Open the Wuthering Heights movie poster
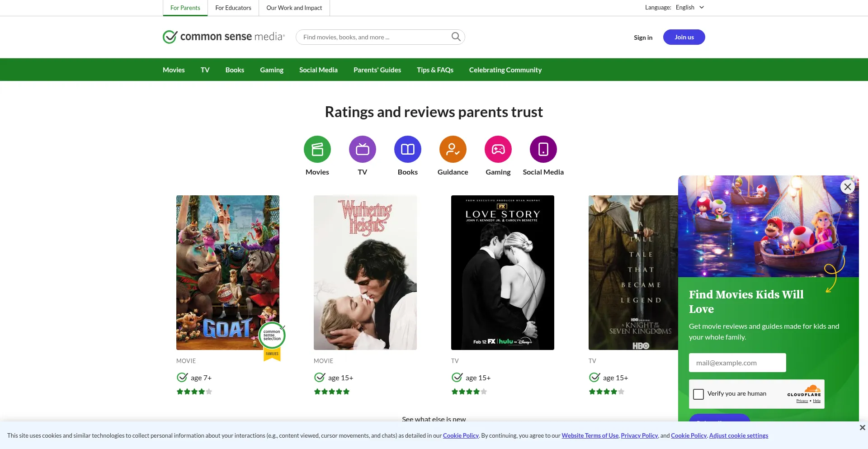This screenshot has height=449, width=868. [365, 273]
